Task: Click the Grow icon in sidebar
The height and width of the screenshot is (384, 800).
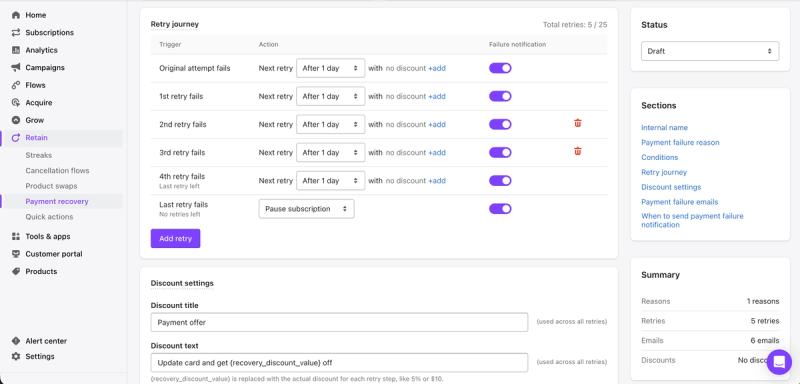Action: 16,120
